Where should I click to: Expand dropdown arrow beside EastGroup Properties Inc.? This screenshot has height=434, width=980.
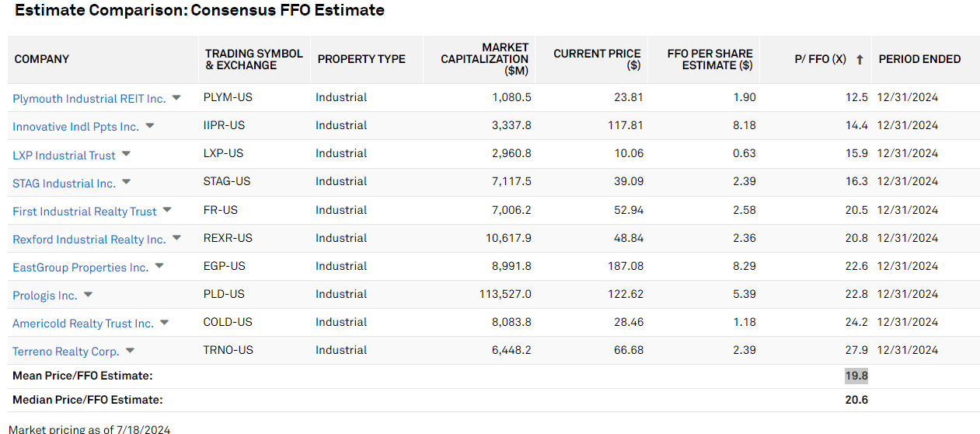tap(159, 266)
